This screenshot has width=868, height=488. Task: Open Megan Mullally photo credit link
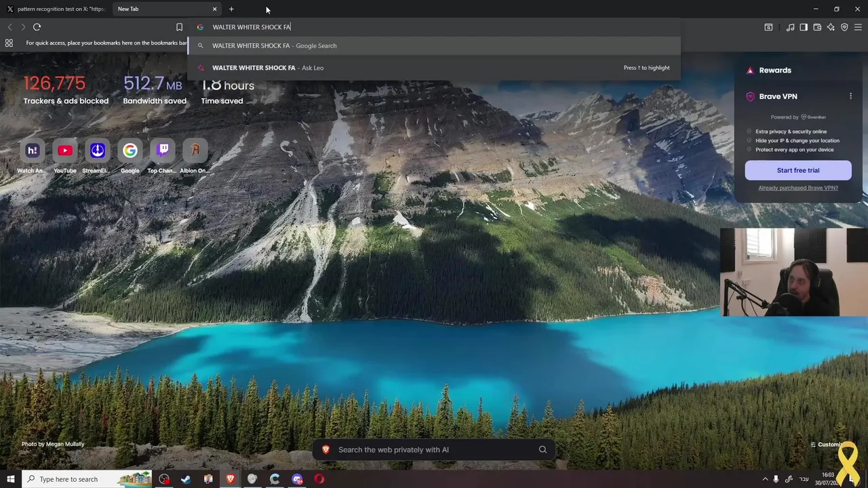[53, 444]
